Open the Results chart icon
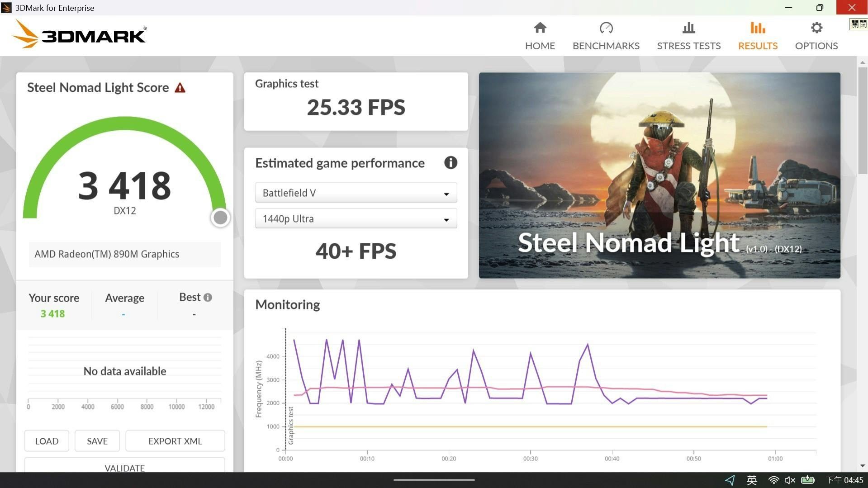 (x=758, y=28)
